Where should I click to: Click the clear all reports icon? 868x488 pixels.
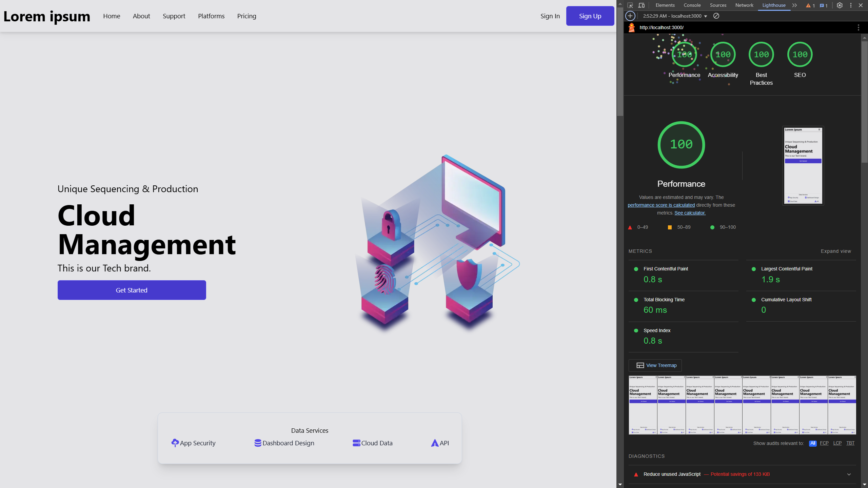[x=716, y=16]
